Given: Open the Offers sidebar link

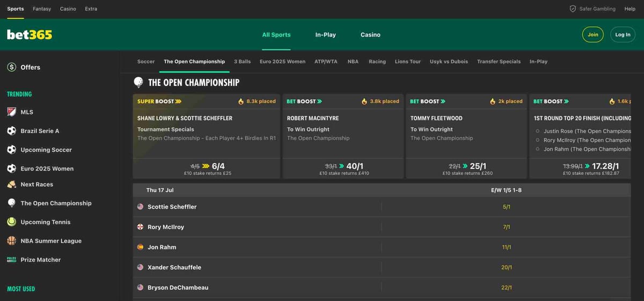Looking at the screenshot, I should [30, 67].
